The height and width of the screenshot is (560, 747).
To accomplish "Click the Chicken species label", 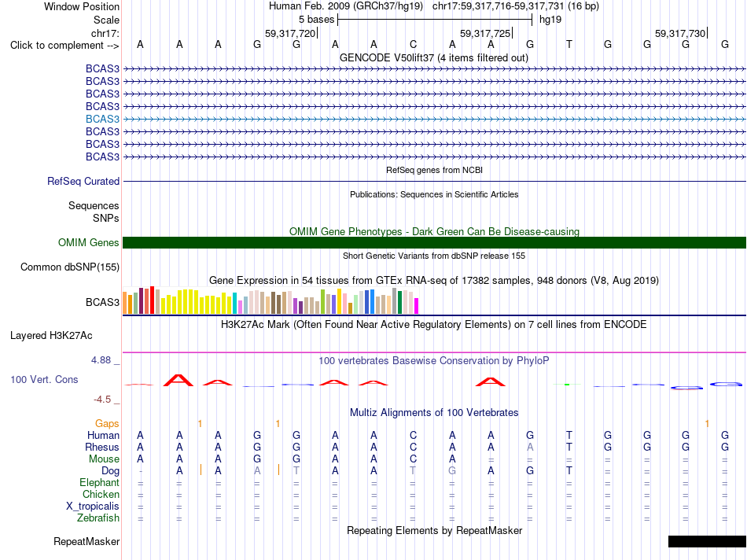I will [101, 494].
